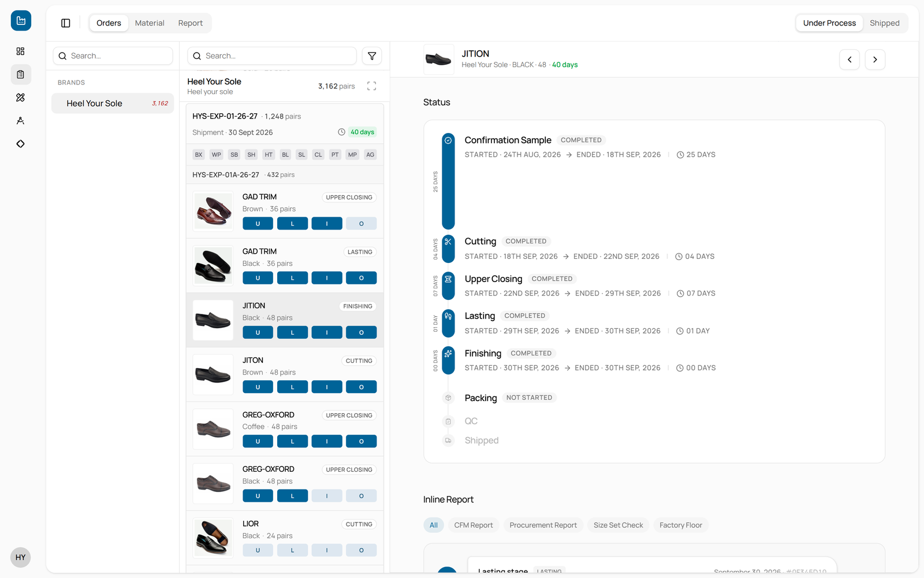This screenshot has height=578, width=924.
Task: Filter inline report by Procurement Report
Action: (x=543, y=525)
